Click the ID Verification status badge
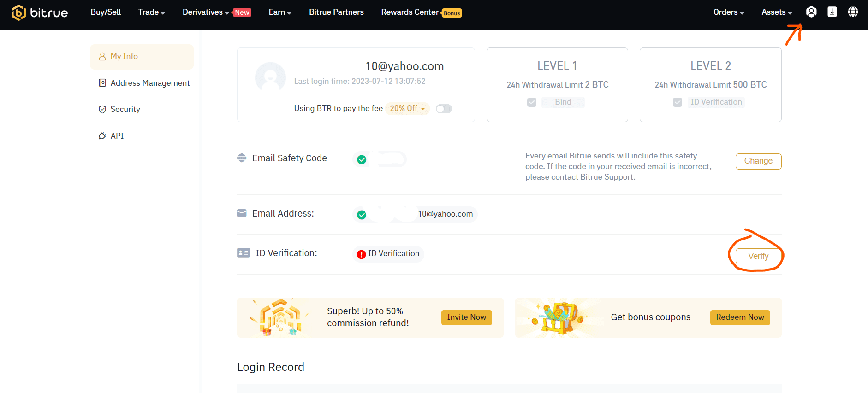Viewport: 868px width, 393px height. point(388,254)
